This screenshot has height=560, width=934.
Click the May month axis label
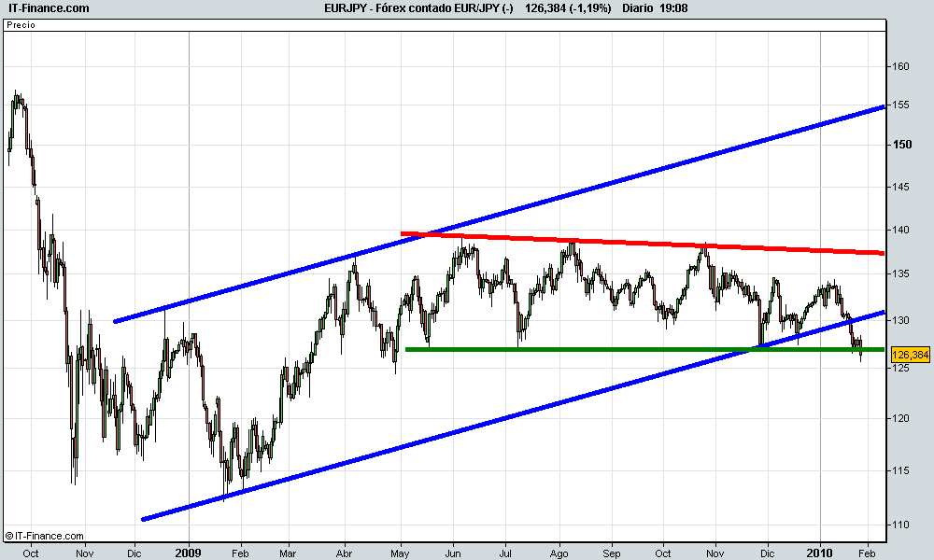[401, 553]
